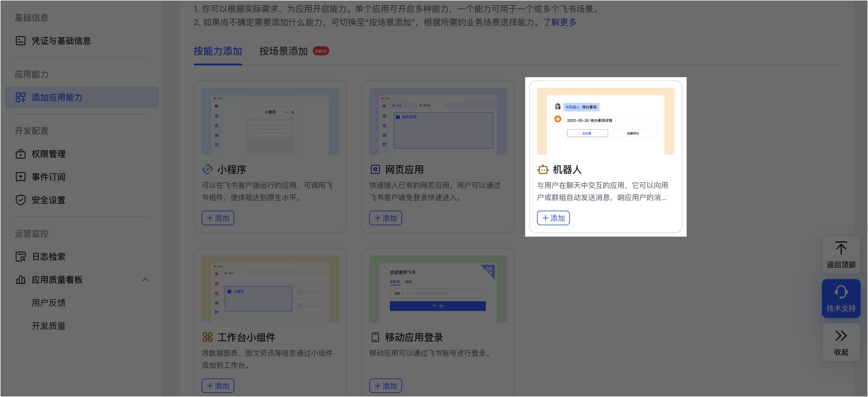Click the 应用质量看板 chart icon
The width and height of the screenshot is (868, 397).
click(x=21, y=280)
